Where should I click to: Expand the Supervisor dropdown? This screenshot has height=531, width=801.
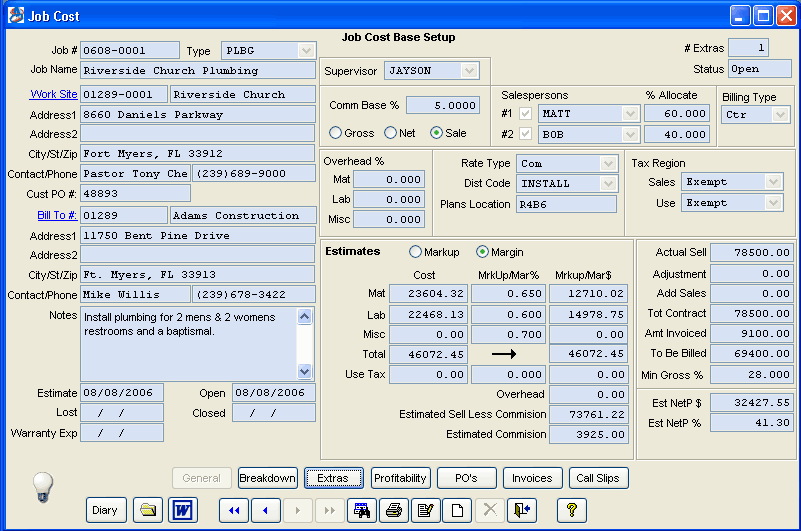(x=469, y=71)
